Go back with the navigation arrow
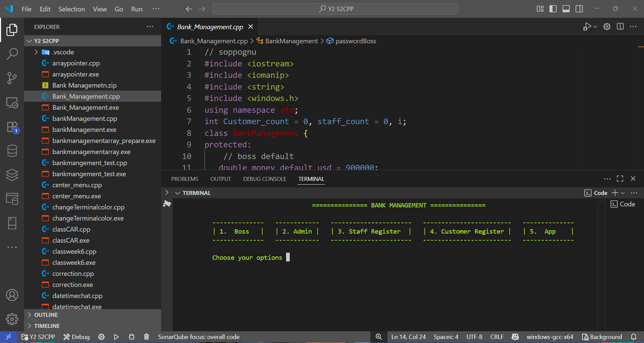This screenshot has width=644, height=343. click(189, 9)
